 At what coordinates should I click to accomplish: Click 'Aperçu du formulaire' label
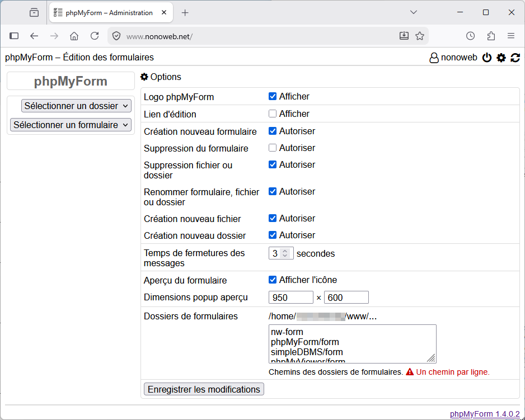[185, 280]
